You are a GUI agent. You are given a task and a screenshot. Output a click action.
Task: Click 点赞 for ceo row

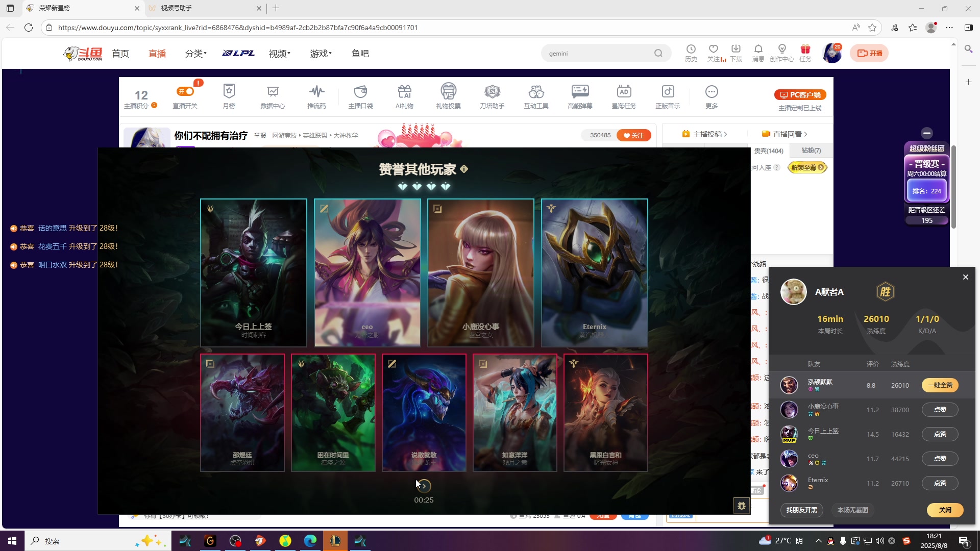(x=940, y=459)
